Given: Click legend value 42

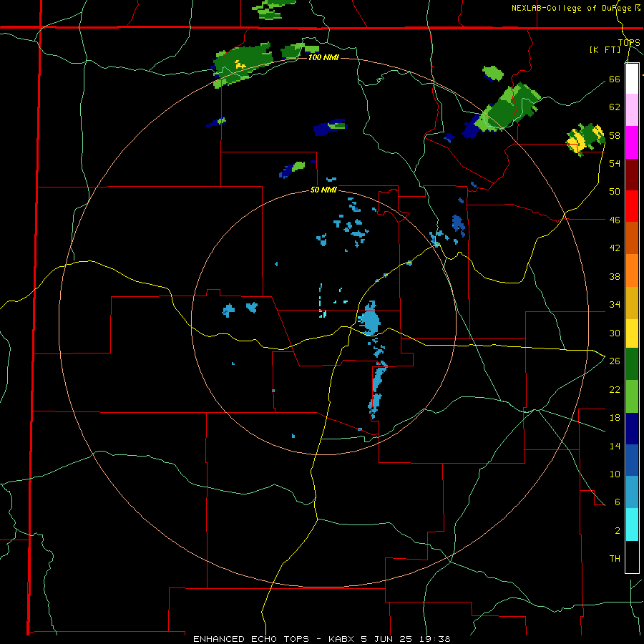Looking at the screenshot, I should [615, 248].
